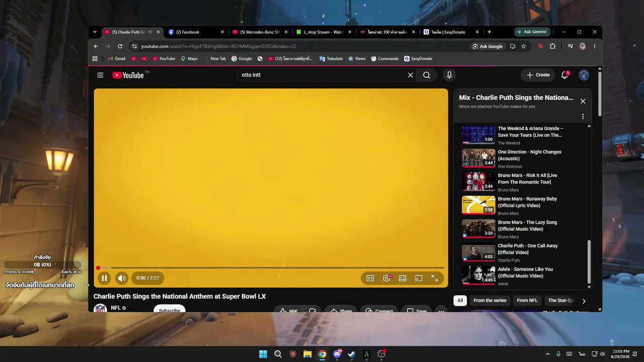
Task: Play One Direction Night Changes thumbnail
Action: point(478,158)
